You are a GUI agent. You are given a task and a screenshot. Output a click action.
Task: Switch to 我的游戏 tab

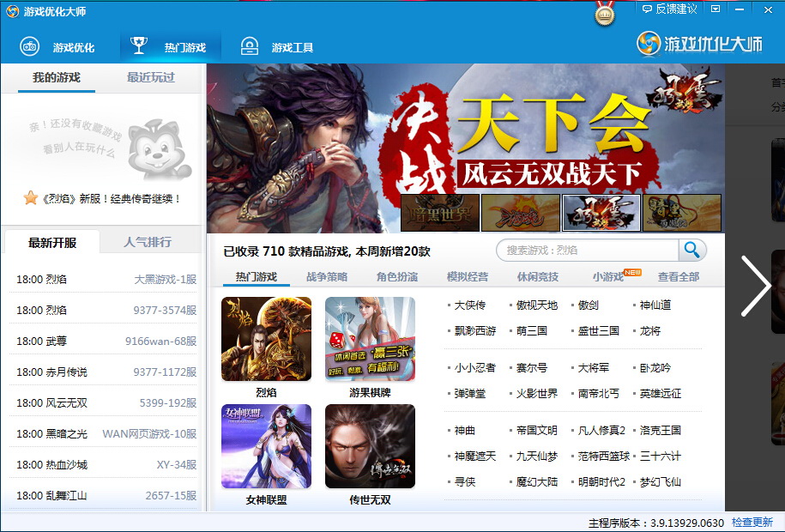(x=57, y=77)
